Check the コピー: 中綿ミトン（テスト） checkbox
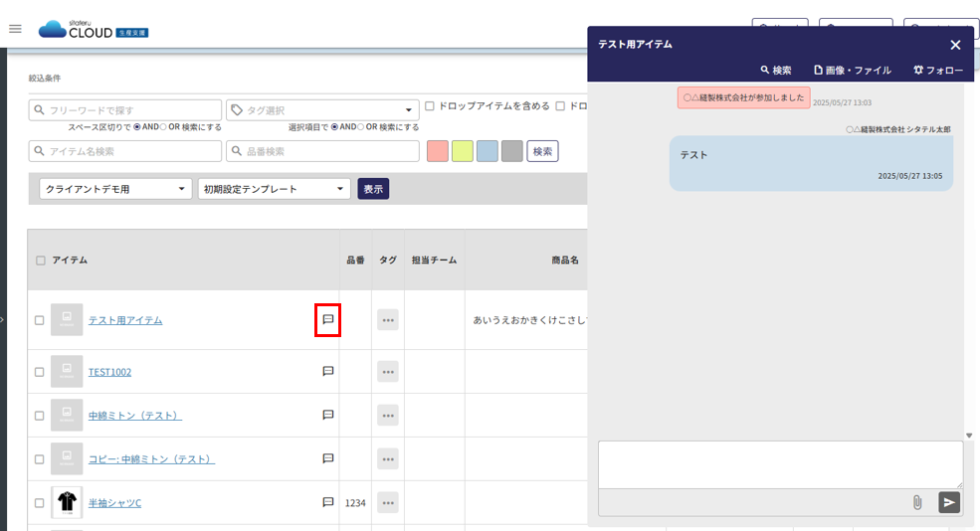The width and height of the screenshot is (980, 531). pos(40,459)
